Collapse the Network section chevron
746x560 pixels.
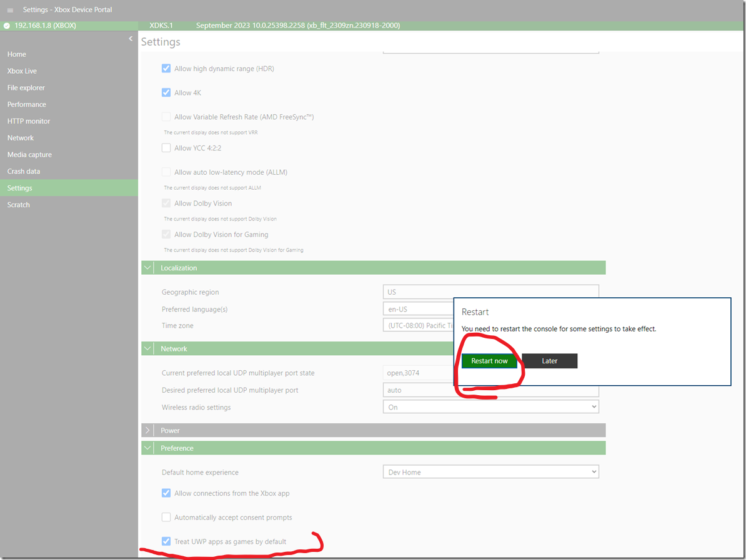(x=147, y=348)
